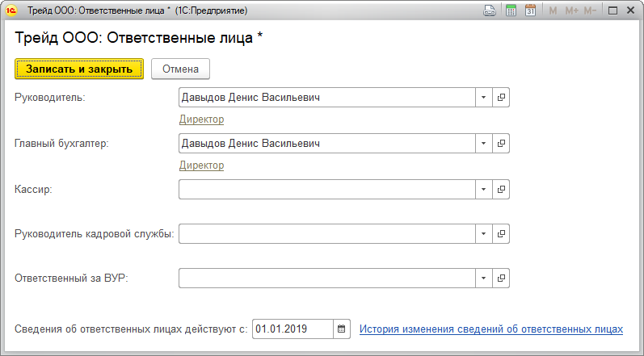This screenshot has height=356, width=644.
Task: Click the Отмена button
Action: 180,69
